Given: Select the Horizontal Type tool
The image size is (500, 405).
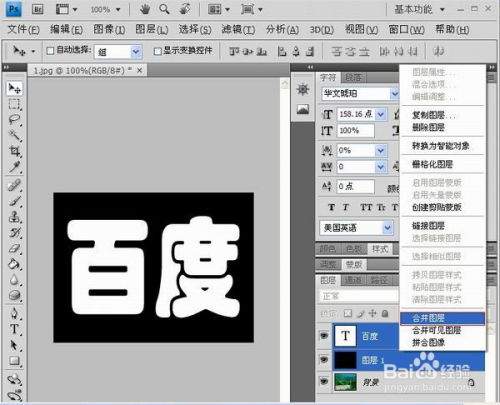Looking at the screenshot, I should (14, 329).
